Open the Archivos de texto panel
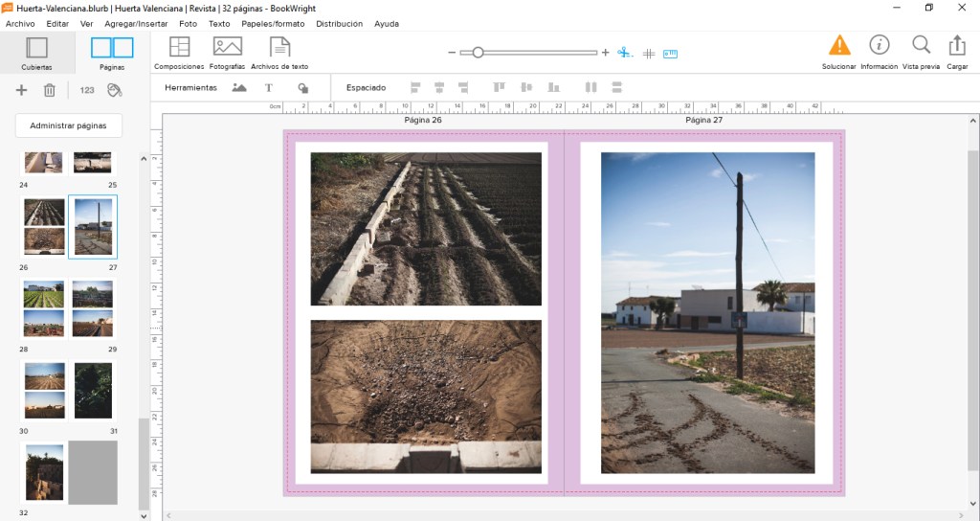The width and height of the screenshot is (980, 521). tap(279, 47)
